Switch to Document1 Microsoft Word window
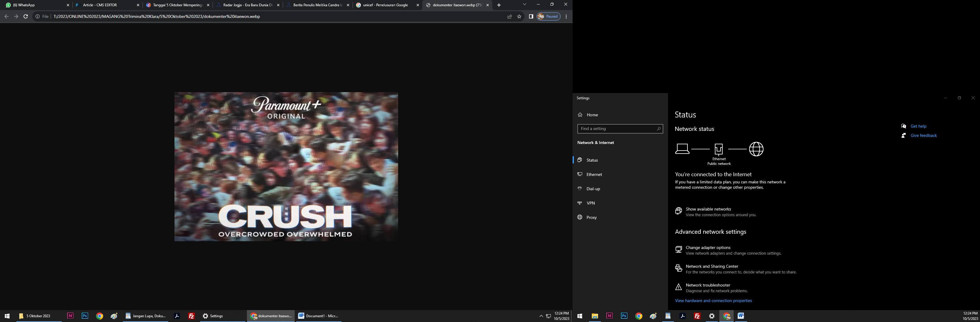980x322 pixels. point(319,316)
